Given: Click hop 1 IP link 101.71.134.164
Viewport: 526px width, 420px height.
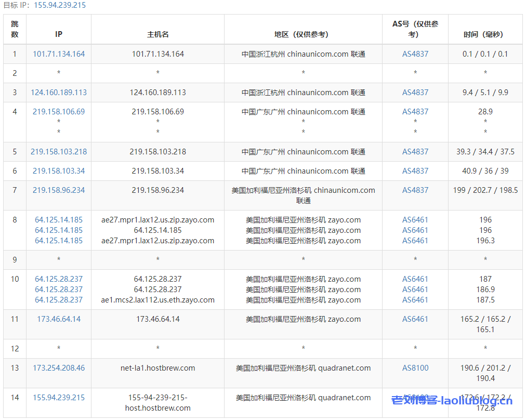Looking at the screenshot, I should 59,54.
